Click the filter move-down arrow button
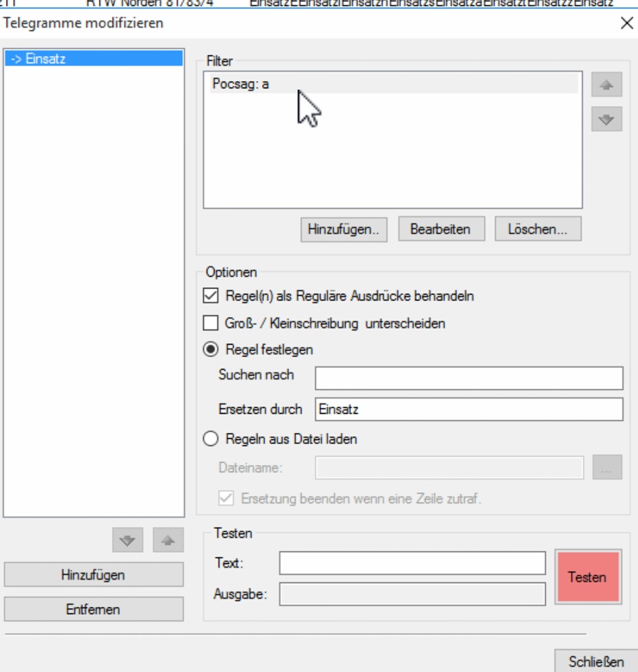This screenshot has height=672, width=638. click(x=606, y=120)
